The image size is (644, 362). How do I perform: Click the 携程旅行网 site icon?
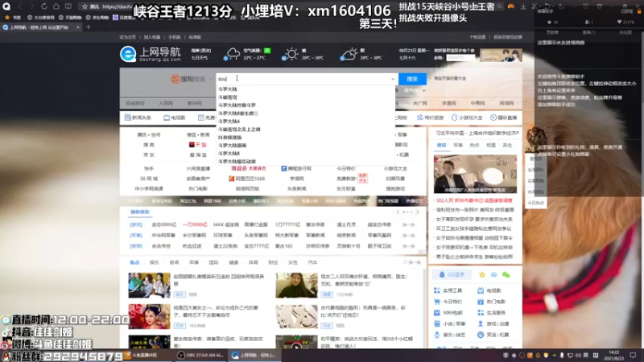pos(284,169)
